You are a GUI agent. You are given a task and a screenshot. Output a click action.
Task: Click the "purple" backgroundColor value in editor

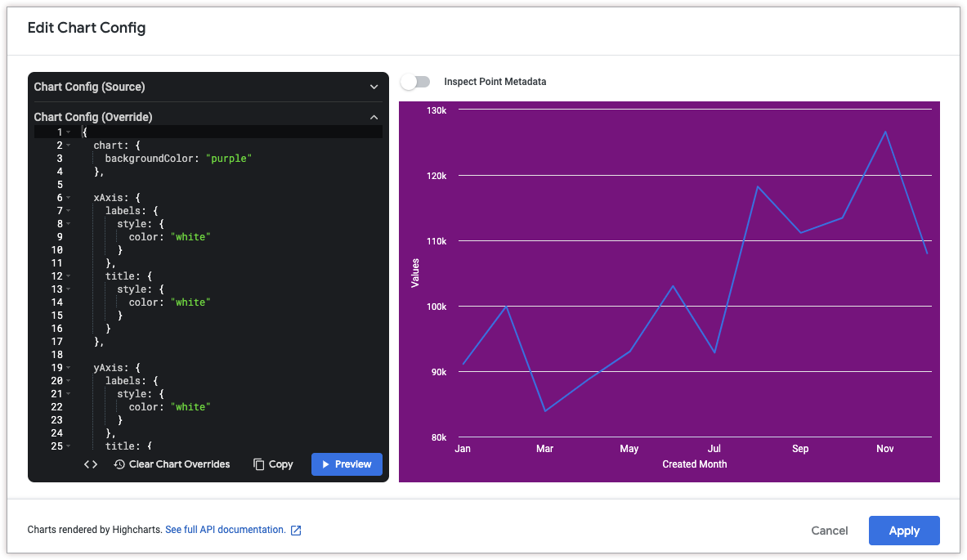(x=229, y=159)
